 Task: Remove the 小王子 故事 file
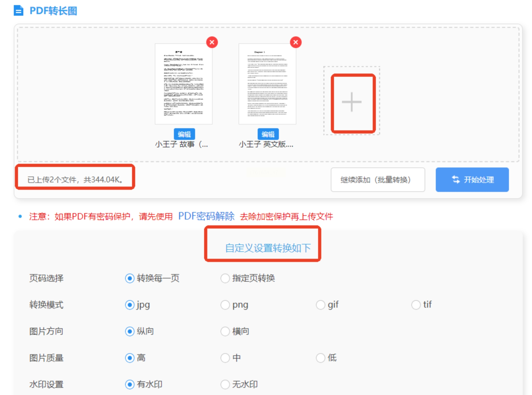pyautogui.click(x=212, y=42)
